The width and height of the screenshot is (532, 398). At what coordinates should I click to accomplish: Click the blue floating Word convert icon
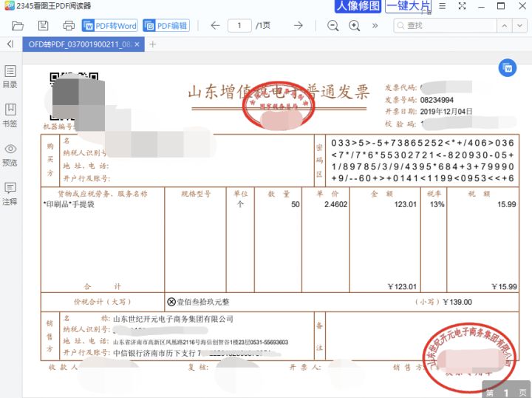508,68
